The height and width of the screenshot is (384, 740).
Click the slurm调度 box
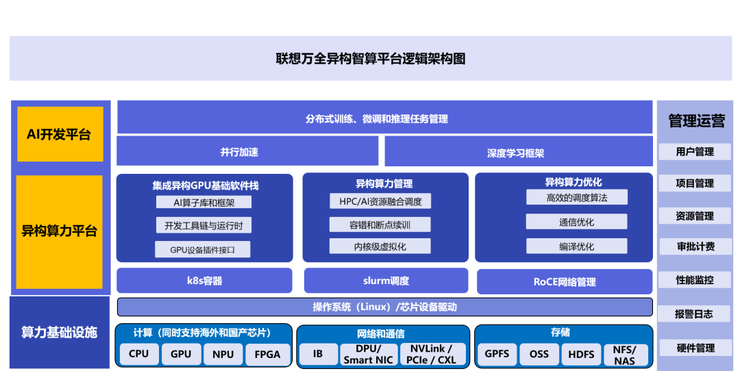click(x=386, y=281)
